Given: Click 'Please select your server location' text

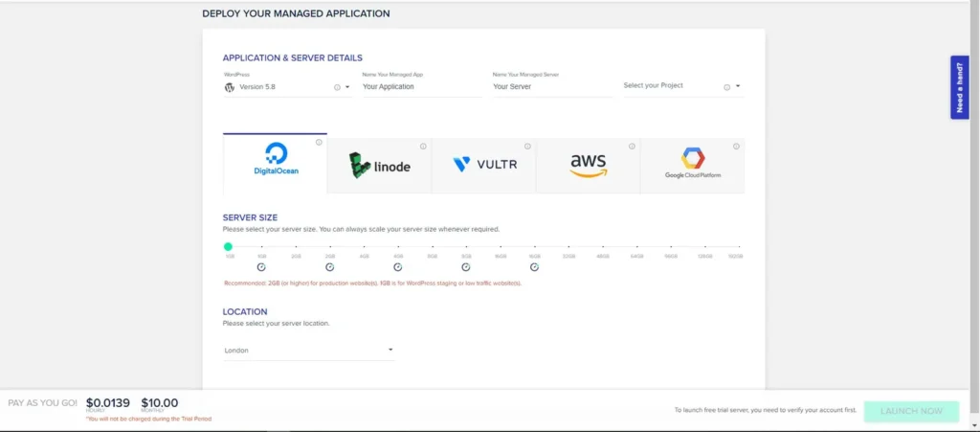Looking at the screenshot, I should click(x=277, y=324).
